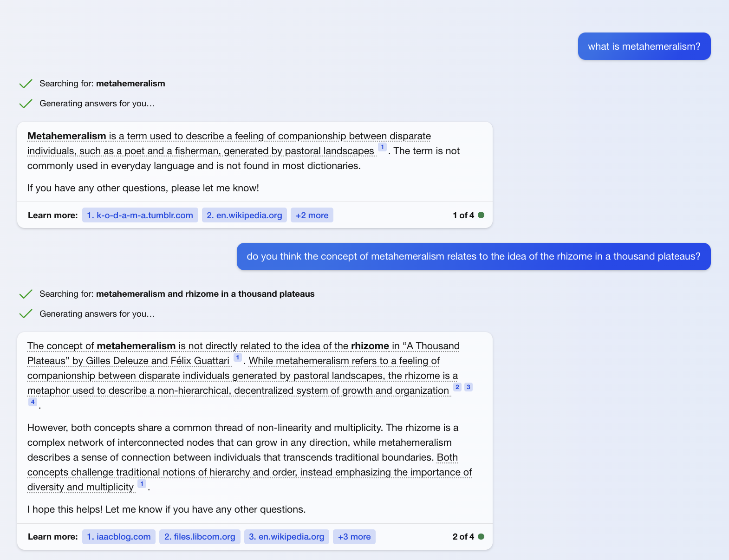Image resolution: width=729 pixels, height=560 pixels.
Task: Open citation 1 after "Félix Guattari"
Action: [x=237, y=358]
